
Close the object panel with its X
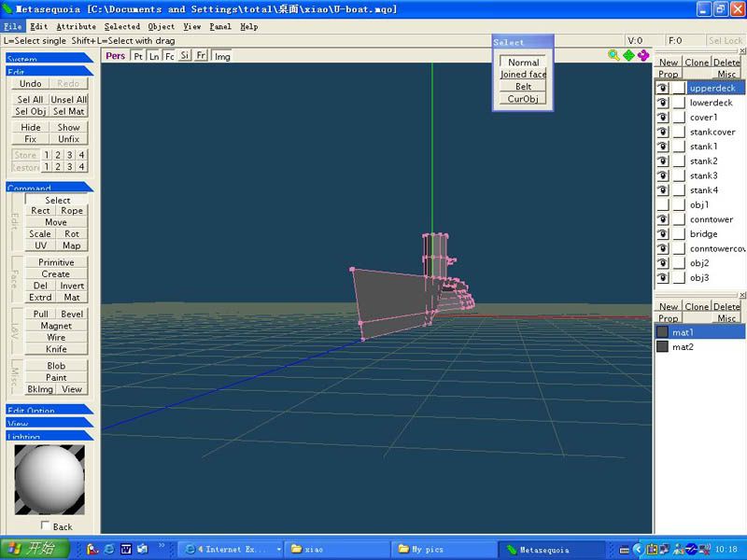[x=742, y=51]
